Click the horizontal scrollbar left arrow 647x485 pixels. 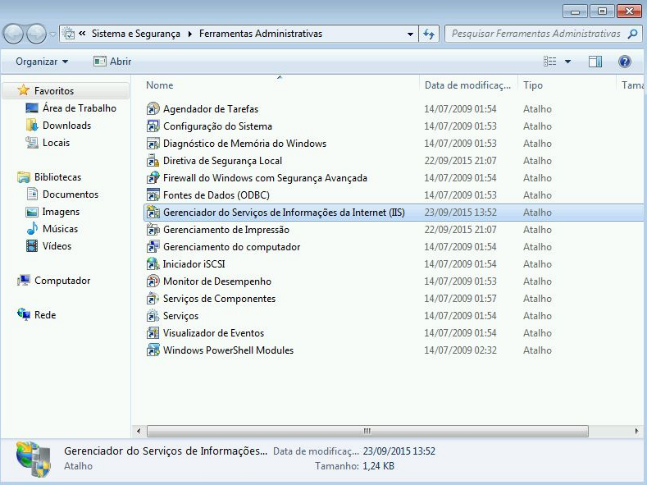coord(139,431)
